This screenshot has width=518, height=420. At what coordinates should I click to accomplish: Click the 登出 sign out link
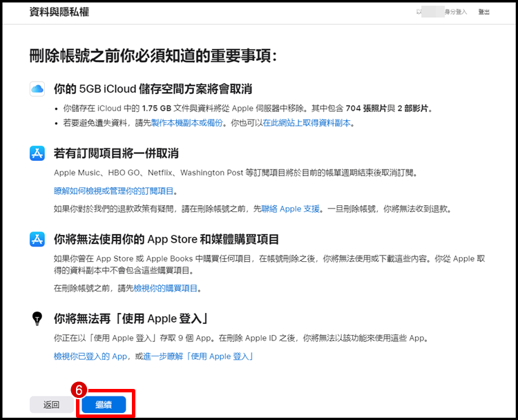[x=483, y=12]
